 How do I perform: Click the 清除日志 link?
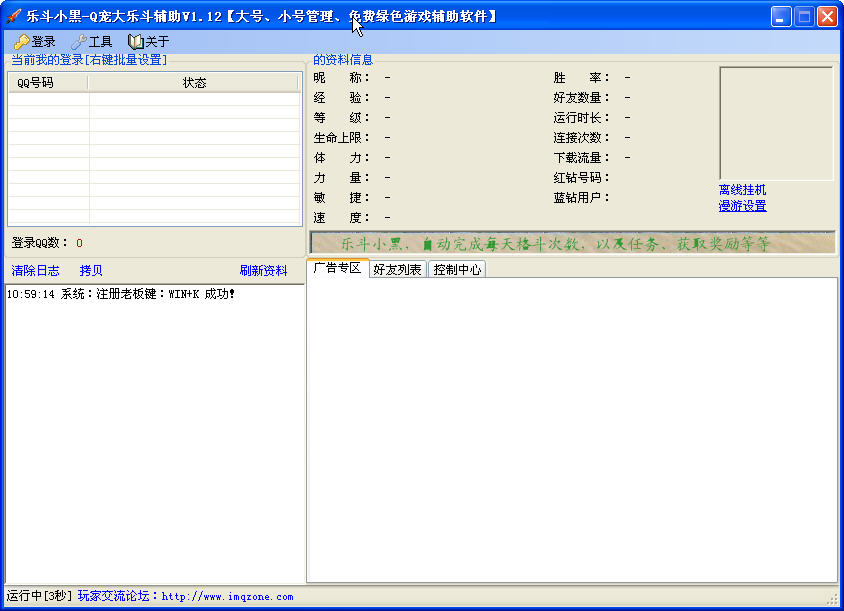click(36, 271)
